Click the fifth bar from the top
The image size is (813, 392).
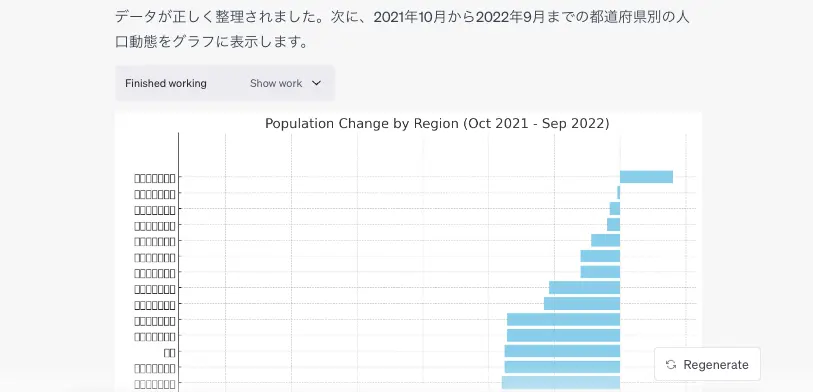pyautogui.click(x=606, y=240)
